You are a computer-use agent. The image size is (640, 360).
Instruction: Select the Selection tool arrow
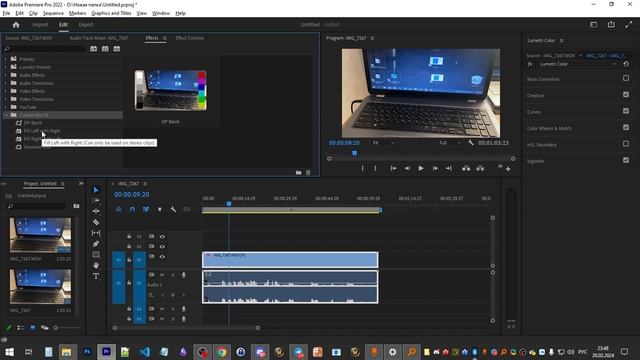pos(96,190)
